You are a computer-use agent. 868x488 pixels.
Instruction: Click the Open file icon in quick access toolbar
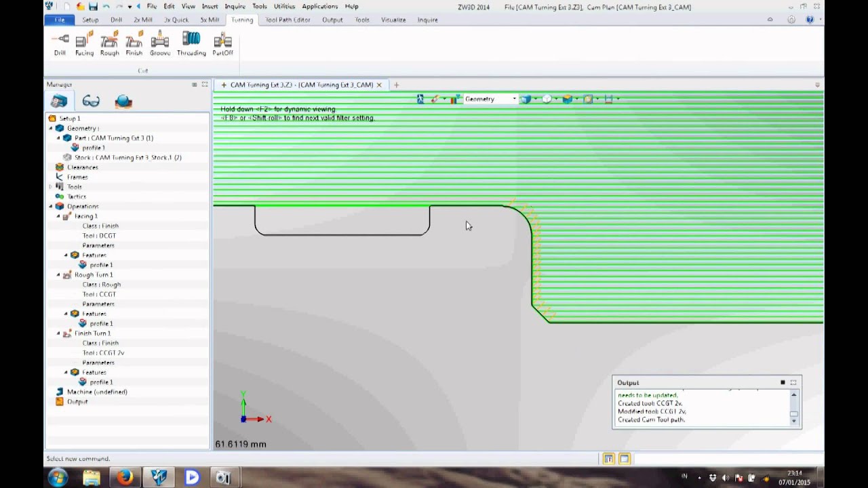pos(81,7)
